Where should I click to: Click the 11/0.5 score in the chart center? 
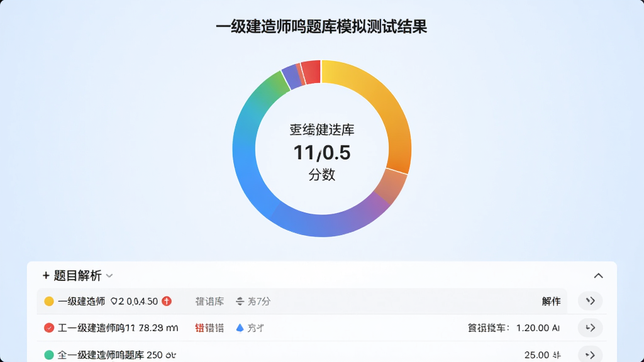tap(322, 153)
